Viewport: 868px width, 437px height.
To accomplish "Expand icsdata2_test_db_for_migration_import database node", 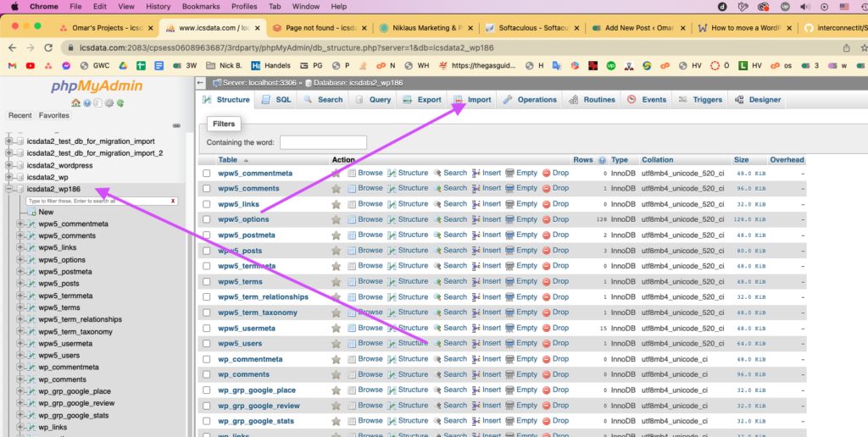I will [8, 141].
